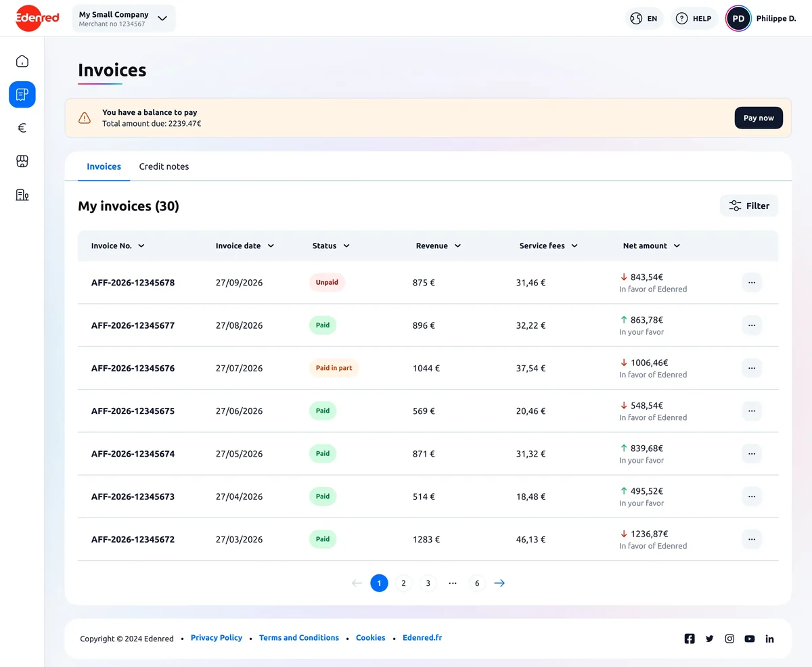Sort by Net amount column
The width and height of the screenshot is (812, 667).
pyautogui.click(x=652, y=246)
